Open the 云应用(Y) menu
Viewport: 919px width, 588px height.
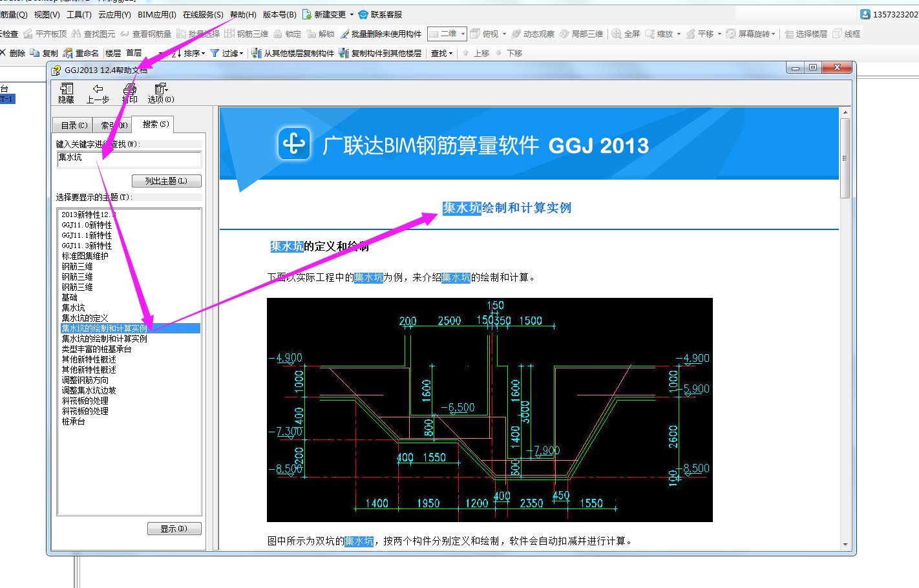[x=114, y=14]
